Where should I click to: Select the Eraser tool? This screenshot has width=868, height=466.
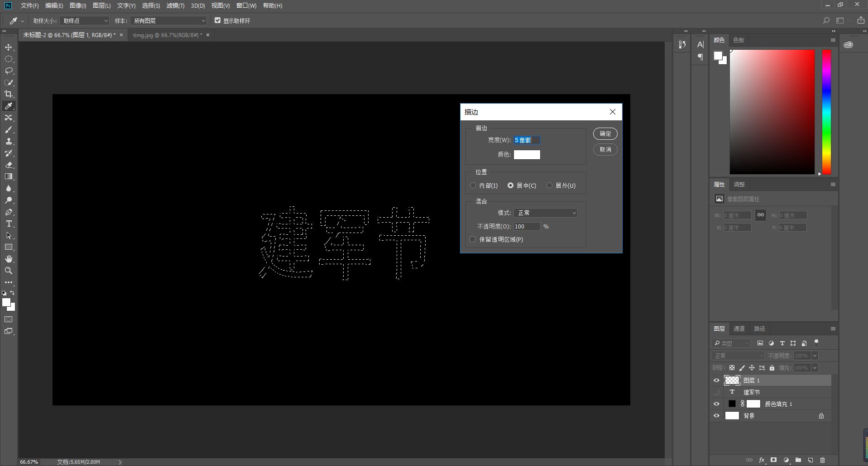[x=9, y=165]
